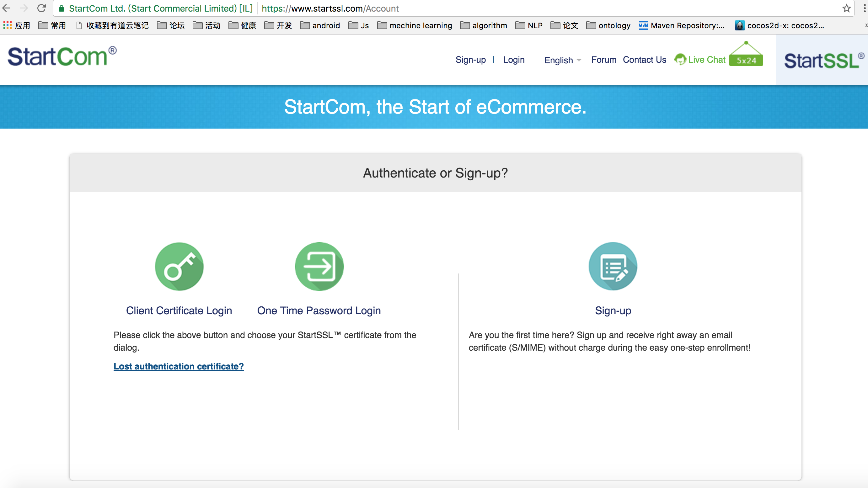Click the StartSSL logo
The width and height of the screenshot is (868, 488).
pyautogui.click(x=824, y=61)
